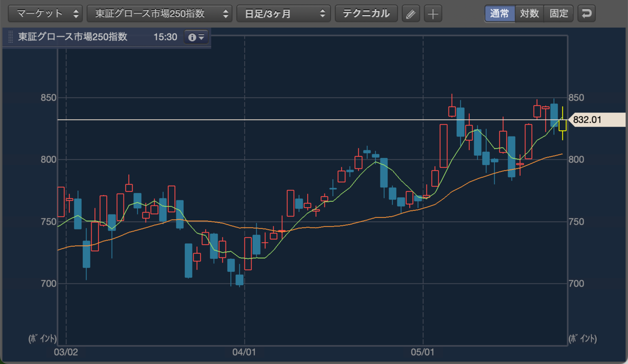Click the 03/02 date axis label
628x364 pixels.
66,352
